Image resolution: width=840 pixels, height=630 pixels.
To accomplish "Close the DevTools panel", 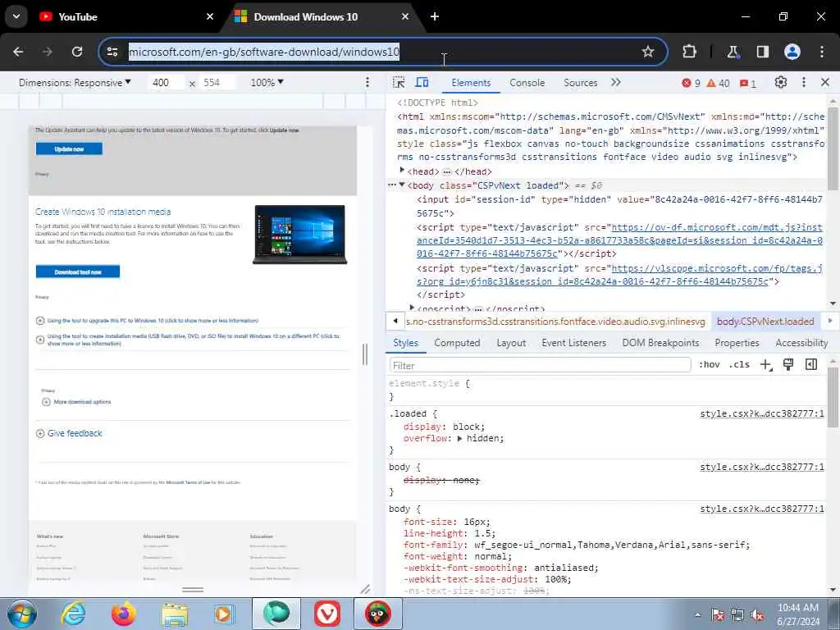I will 825,83.
